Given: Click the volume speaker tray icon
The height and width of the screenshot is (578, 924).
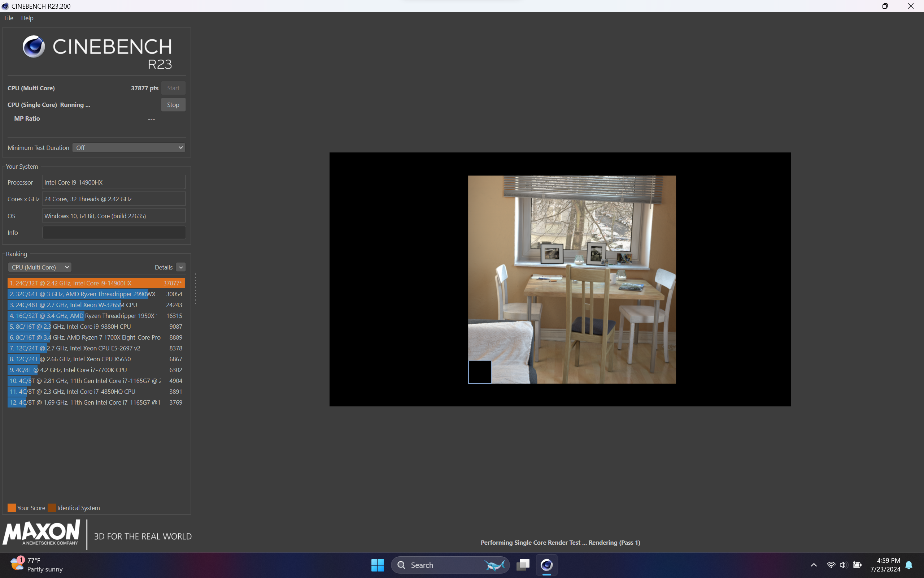Looking at the screenshot, I should 844,565.
